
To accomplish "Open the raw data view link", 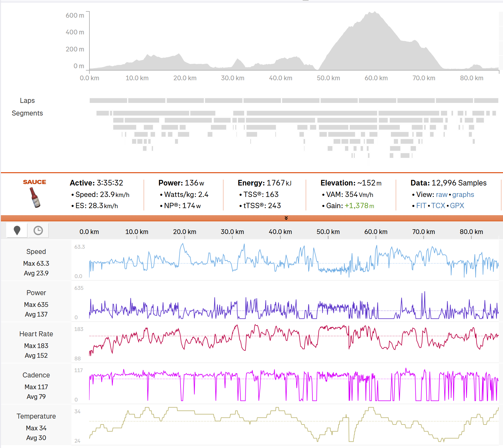I will pyautogui.click(x=442, y=195).
